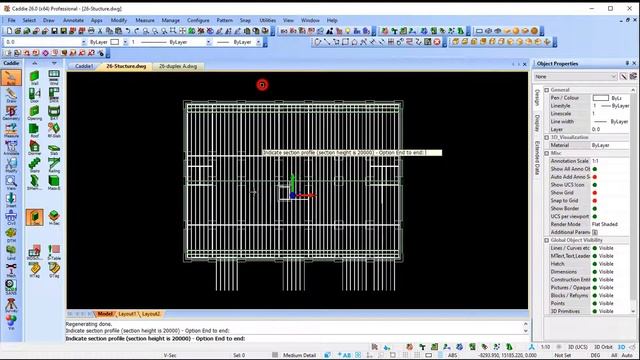Image resolution: width=640 pixels, height=360 pixels.
Task: Open the File menu
Action: pos(11,20)
